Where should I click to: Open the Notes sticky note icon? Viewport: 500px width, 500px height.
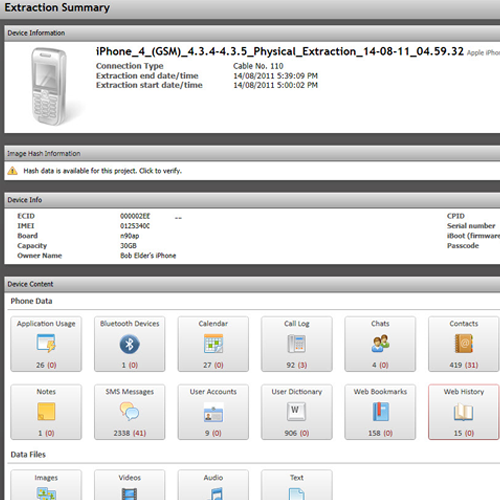pos(46,412)
